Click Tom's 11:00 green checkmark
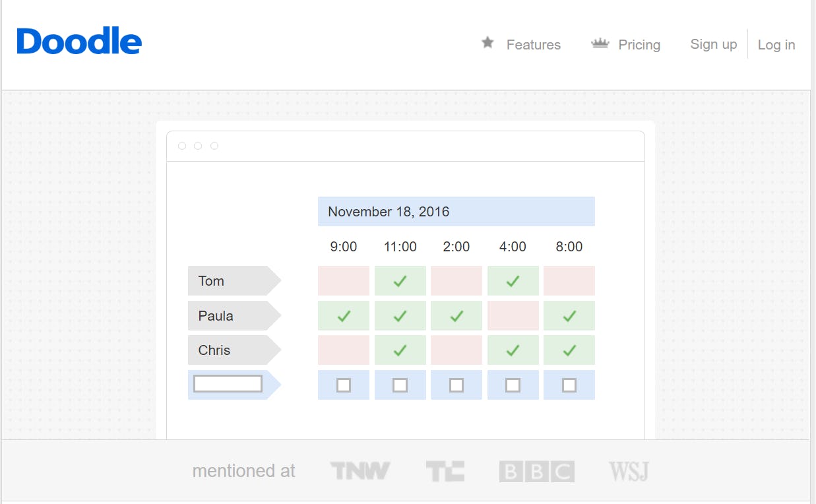 pyautogui.click(x=400, y=281)
